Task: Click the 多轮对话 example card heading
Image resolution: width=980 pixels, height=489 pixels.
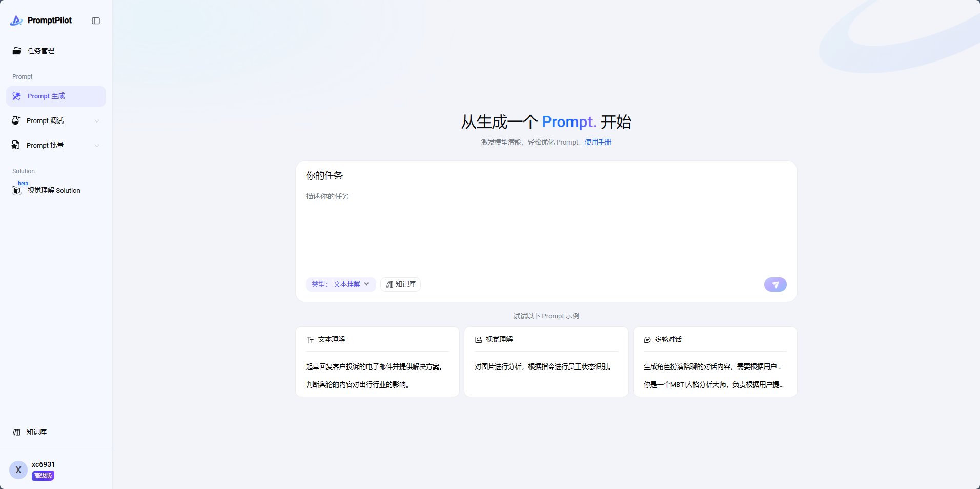Action: tap(668, 340)
